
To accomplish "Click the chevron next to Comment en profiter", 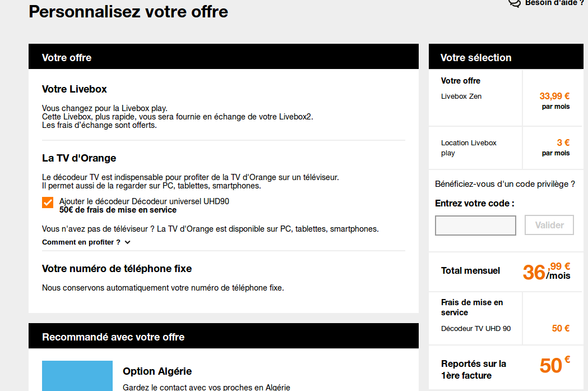I will 127,242.
